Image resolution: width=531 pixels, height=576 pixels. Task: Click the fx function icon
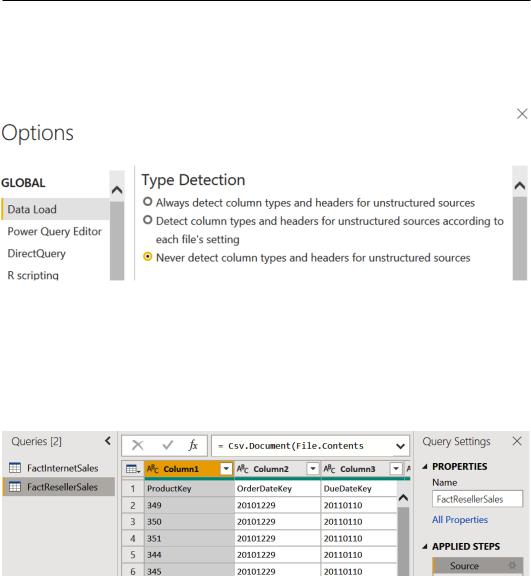pyautogui.click(x=193, y=445)
